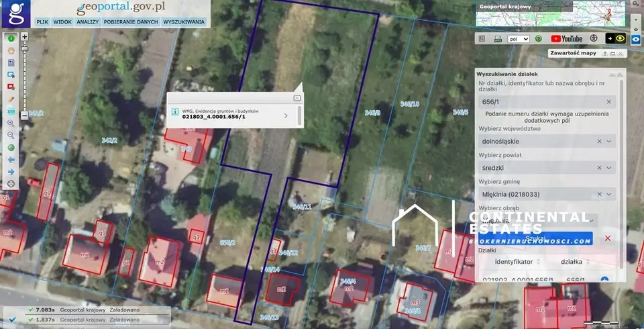Viewport: 644px width, 329px height.
Task: Click the zoom level slider handle
Action: point(25,49)
